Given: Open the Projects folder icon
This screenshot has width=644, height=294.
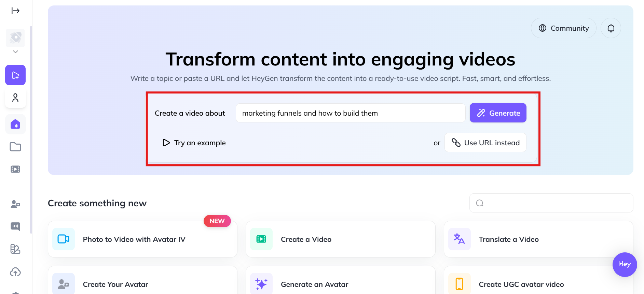Looking at the screenshot, I should [15, 147].
